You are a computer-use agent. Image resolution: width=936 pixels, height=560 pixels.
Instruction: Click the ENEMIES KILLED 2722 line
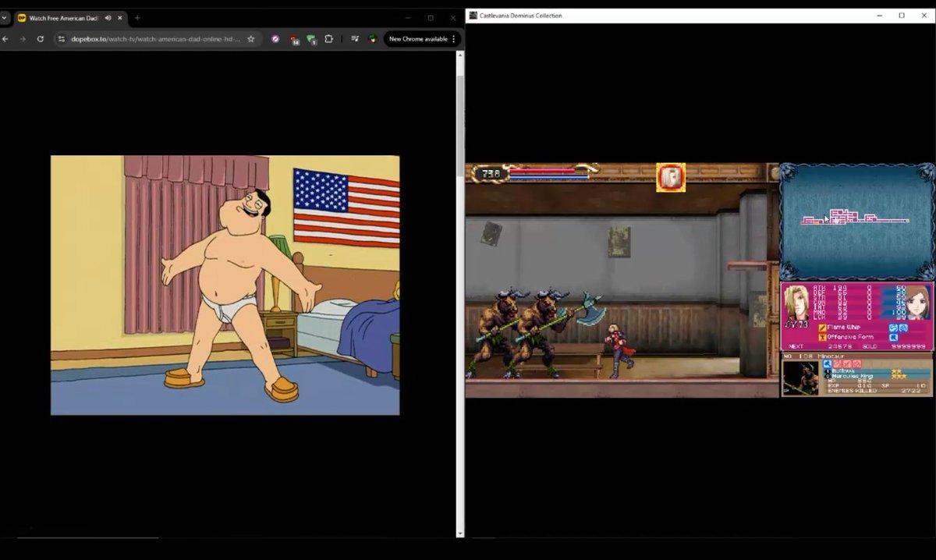(x=876, y=390)
